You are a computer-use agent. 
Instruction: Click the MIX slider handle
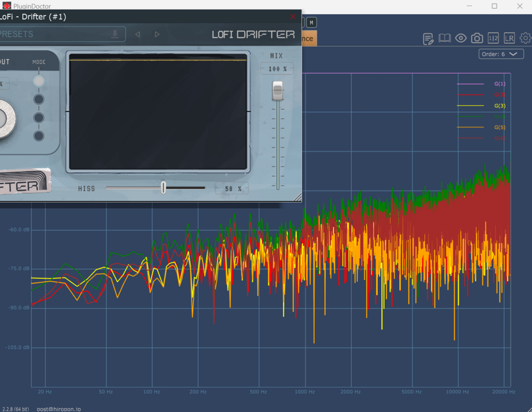pos(277,90)
